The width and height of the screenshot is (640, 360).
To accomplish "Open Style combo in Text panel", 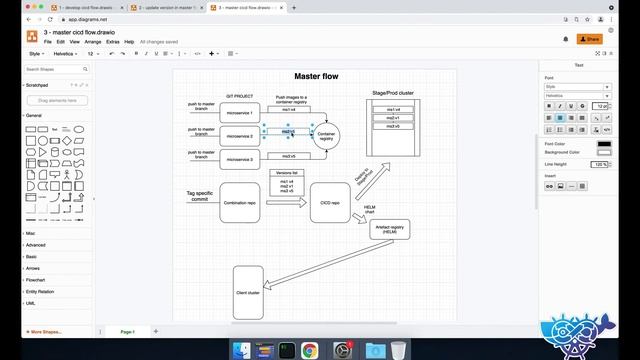I will pyautogui.click(x=577, y=87).
